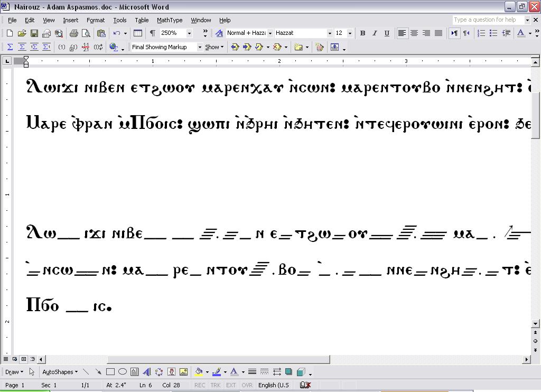Screen dimensions: 541x392
Task: Open the MathType menu
Action: (169, 20)
